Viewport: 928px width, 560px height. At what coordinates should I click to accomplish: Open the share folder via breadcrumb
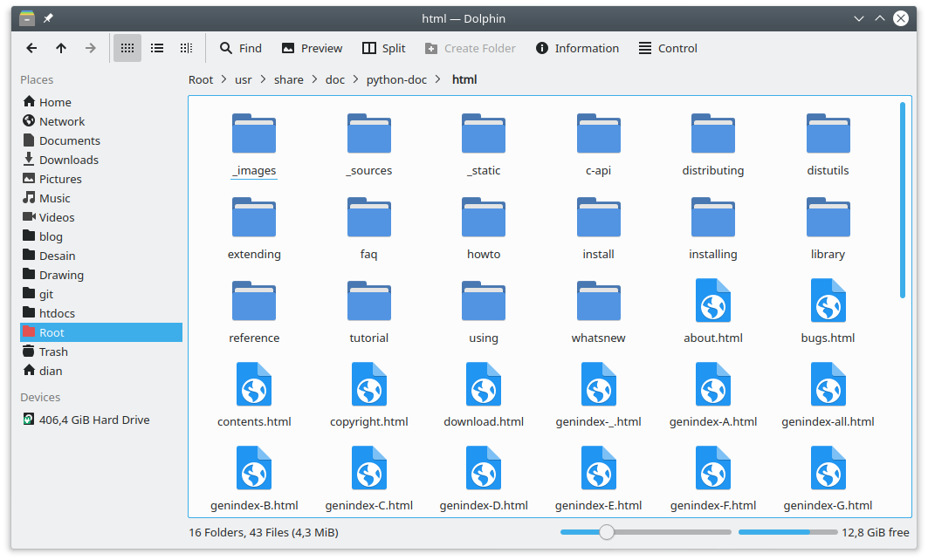tap(288, 79)
